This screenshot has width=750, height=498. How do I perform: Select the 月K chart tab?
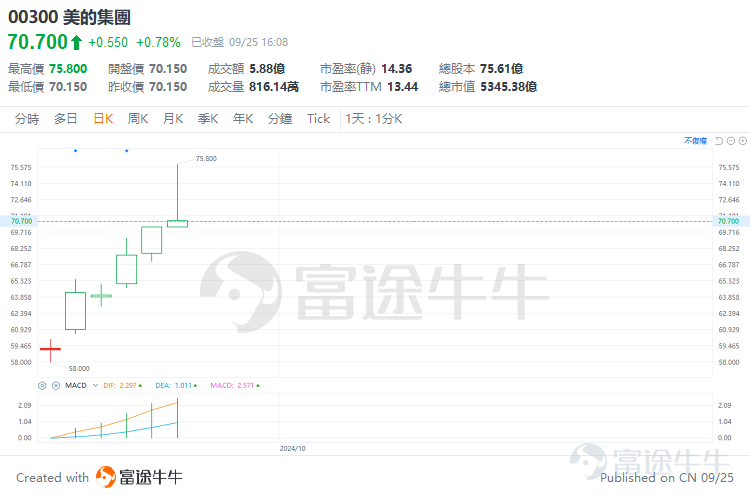click(x=173, y=119)
